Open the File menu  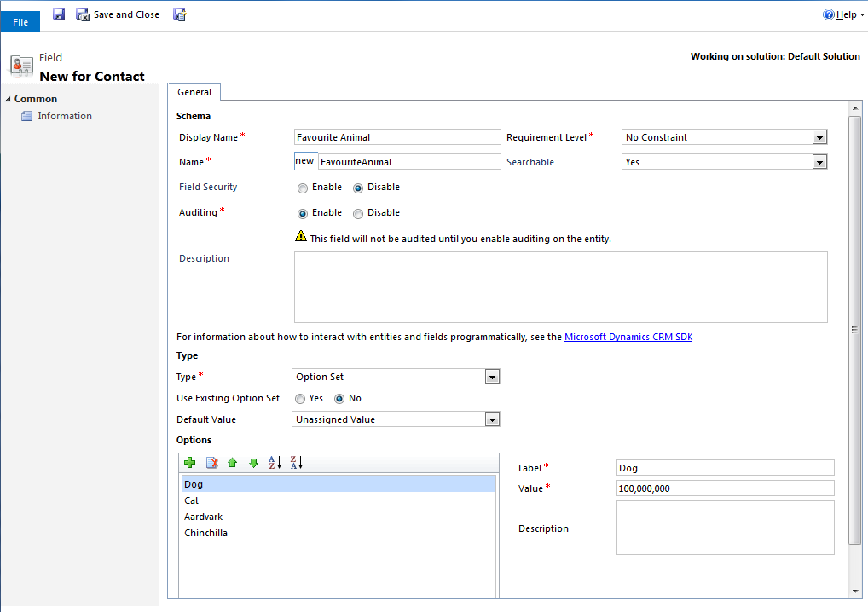[x=20, y=22]
